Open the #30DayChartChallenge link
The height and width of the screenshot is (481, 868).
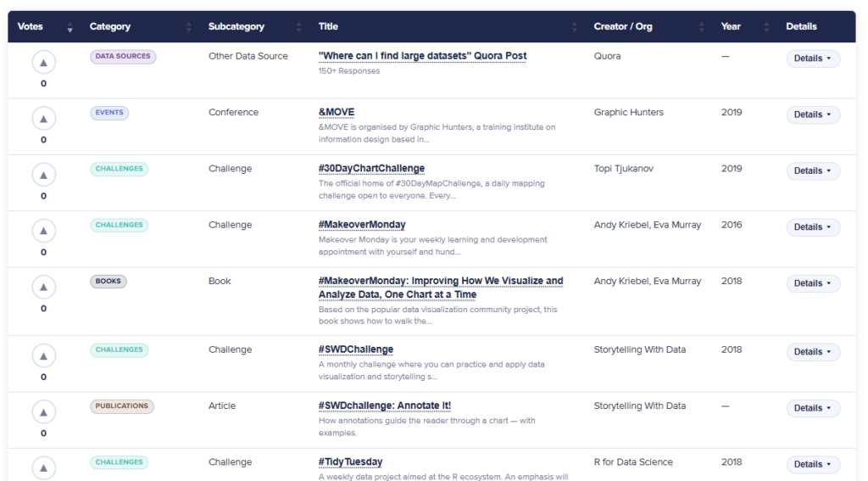pos(371,169)
